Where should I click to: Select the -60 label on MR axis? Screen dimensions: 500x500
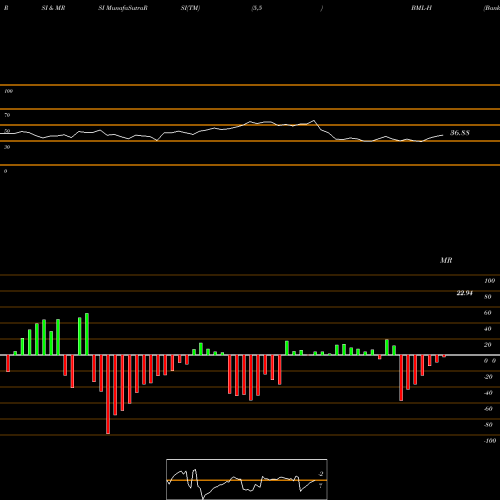(488, 409)
